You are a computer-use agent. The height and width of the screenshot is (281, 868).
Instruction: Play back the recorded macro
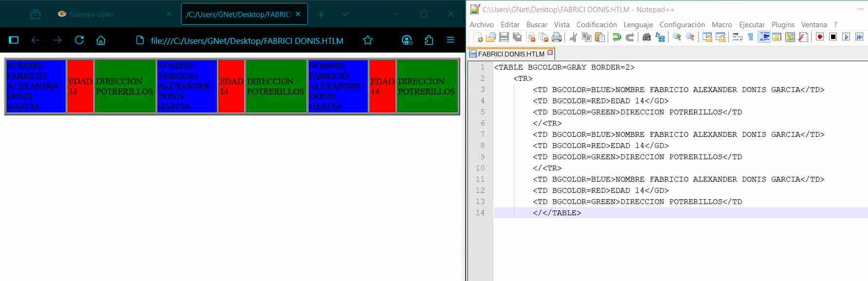846,37
